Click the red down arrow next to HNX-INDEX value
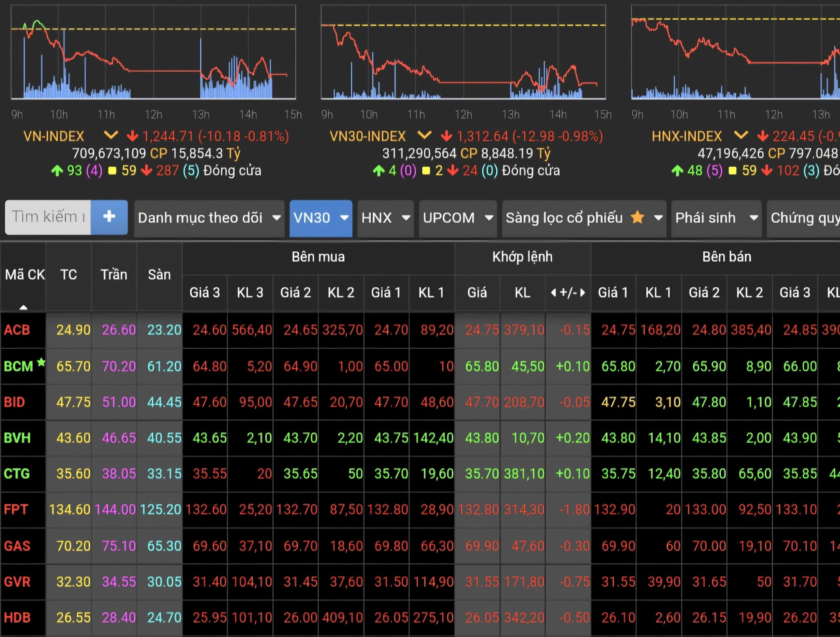Viewport: 840px width, 637px height. [763, 136]
